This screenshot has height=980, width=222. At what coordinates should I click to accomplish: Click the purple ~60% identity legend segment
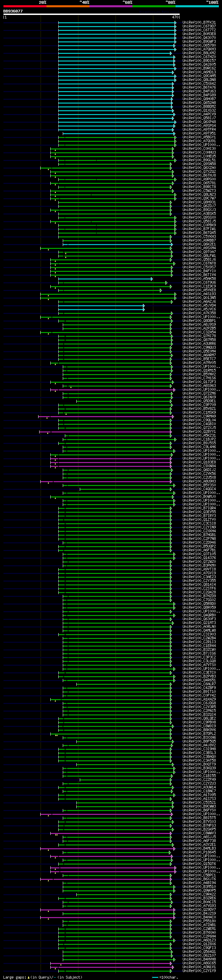point(111,6)
